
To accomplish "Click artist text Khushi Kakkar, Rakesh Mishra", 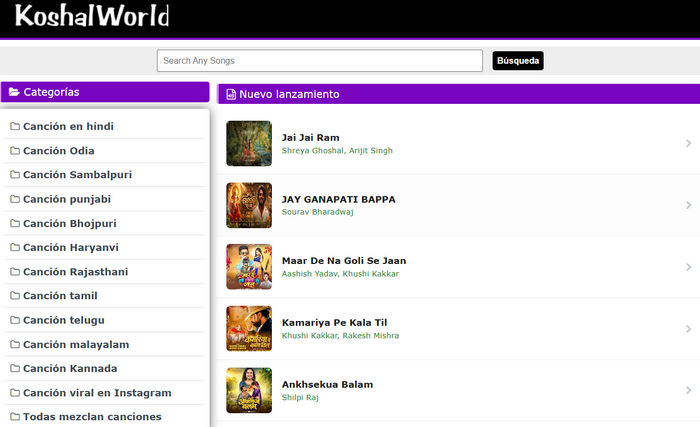I will coord(340,335).
